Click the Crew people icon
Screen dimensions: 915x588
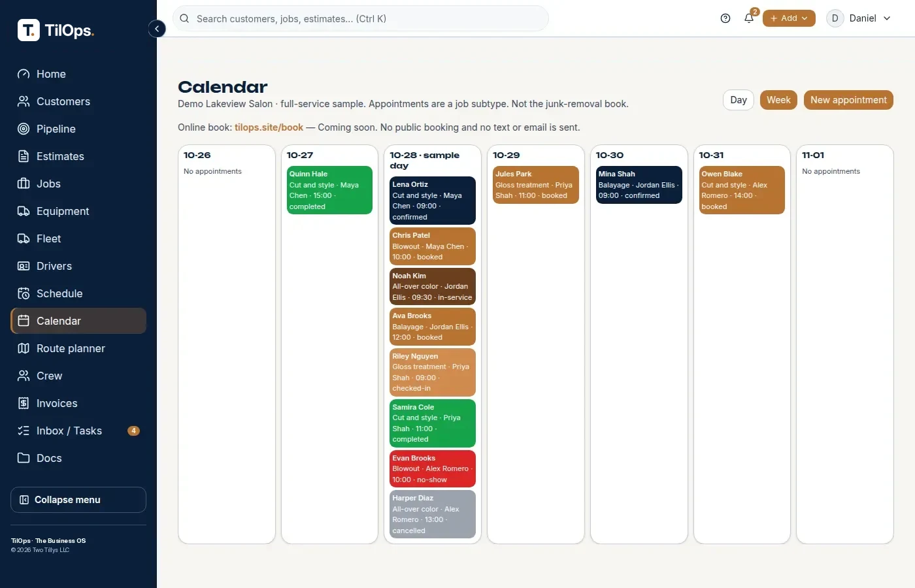click(x=24, y=376)
